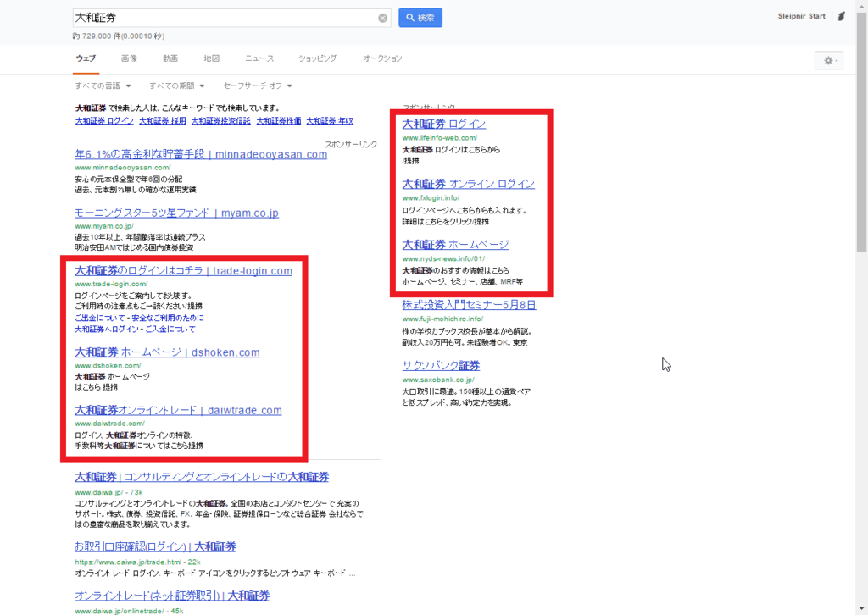Open the trade-login.com result title
This screenshot has width=868, height=615.
pyautogui.click(x=183, y=271)
